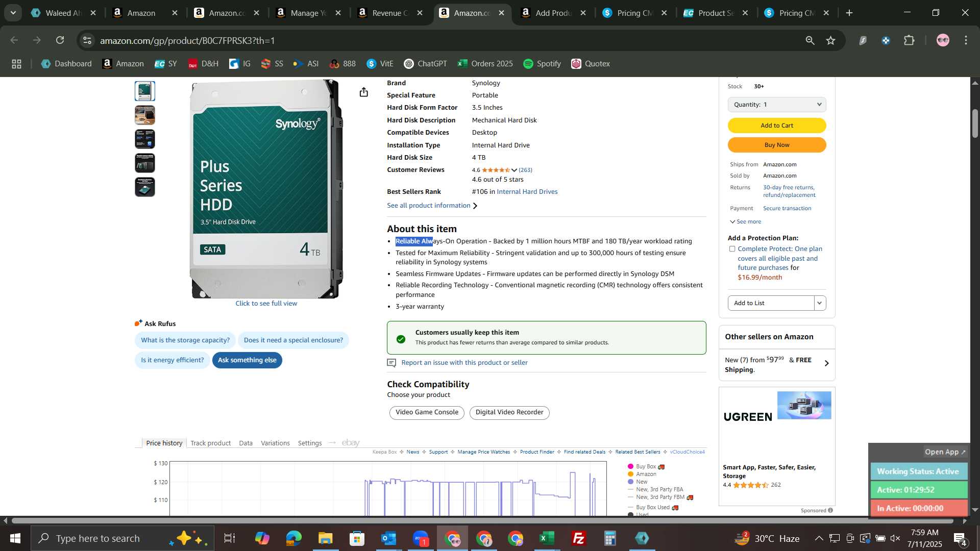980x551 pixels.
Task: Open the bookmarks apps grid icon
Action: click(x=16, y=64)
